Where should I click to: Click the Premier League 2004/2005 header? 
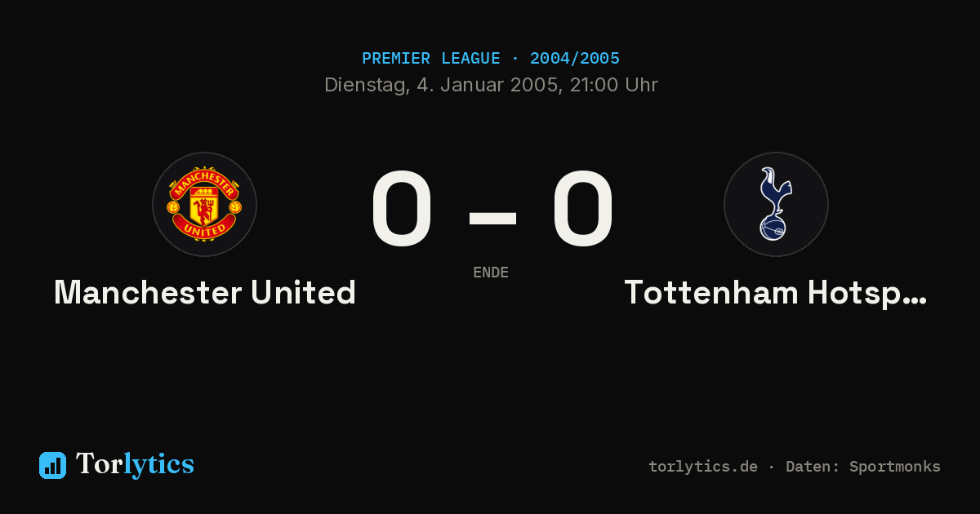click(491, 59)
